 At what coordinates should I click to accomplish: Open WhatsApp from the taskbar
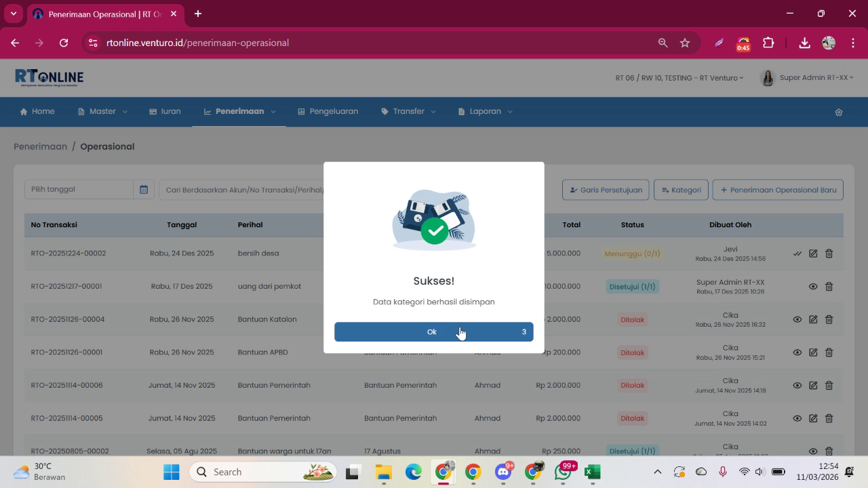coord(563,472)
